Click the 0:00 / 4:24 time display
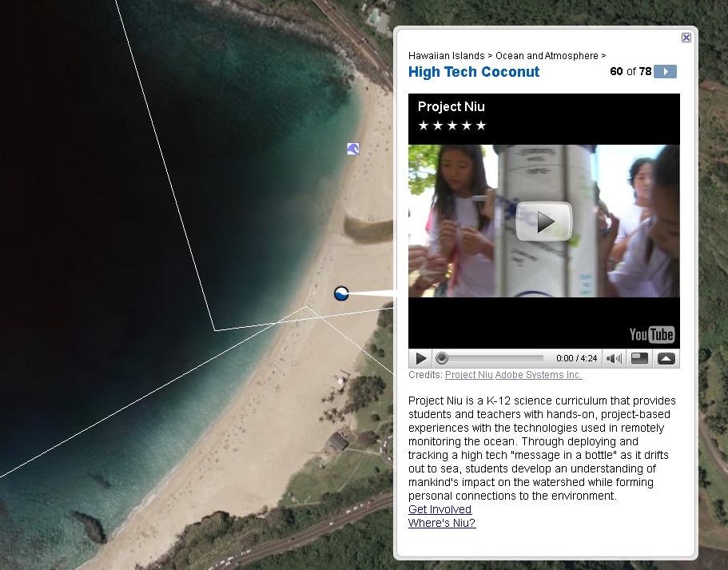Viewport: 728px width, 570px height. coord(576,358)
